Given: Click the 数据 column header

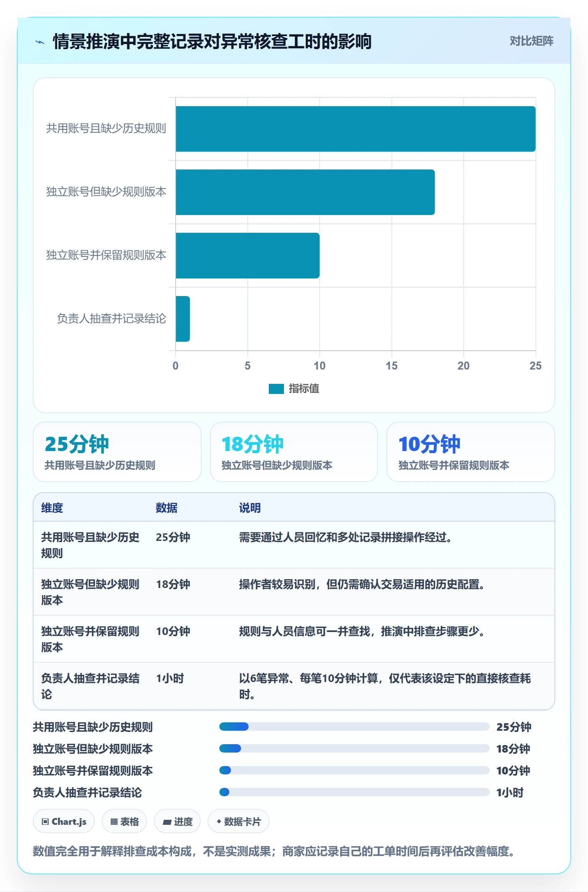Looking at the screenshot, I should coord(167,508).
